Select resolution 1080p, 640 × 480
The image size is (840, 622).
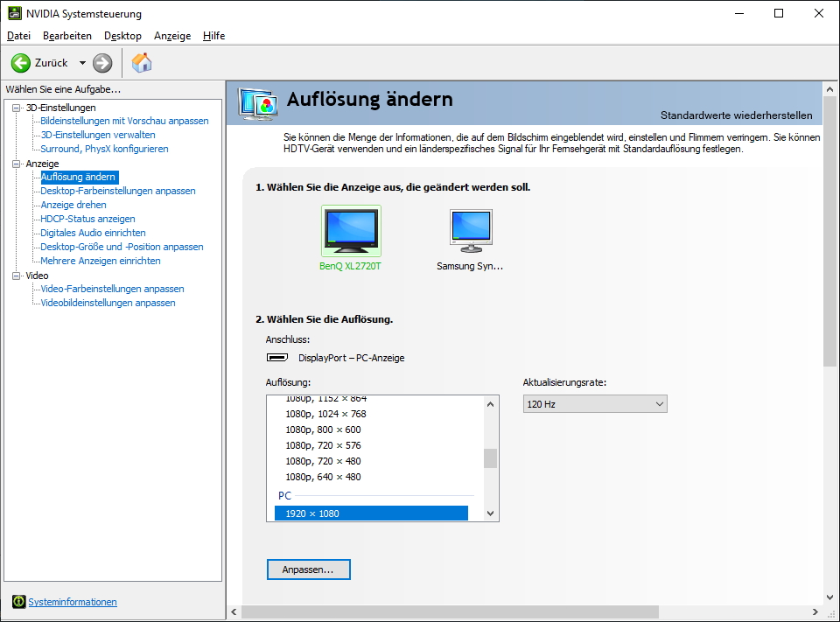(323, 477)
